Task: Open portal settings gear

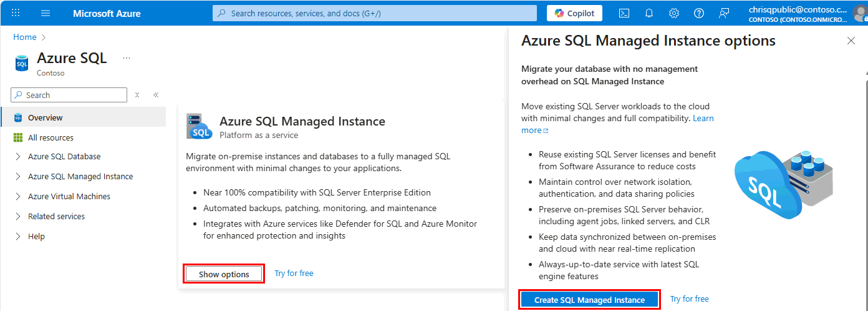Action: click(x=673, y=13)
